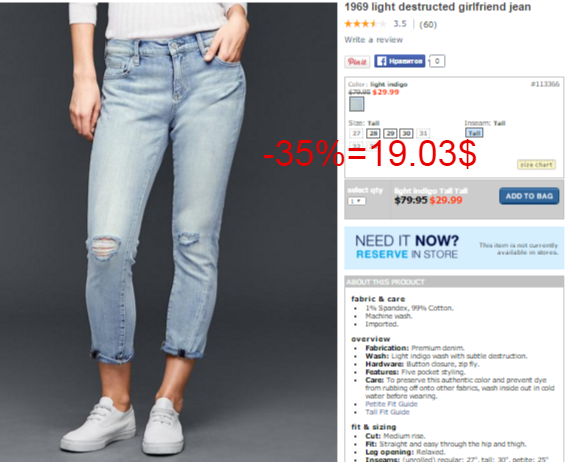
Task: Click the ADD TO BAG button
Action: 529,196
